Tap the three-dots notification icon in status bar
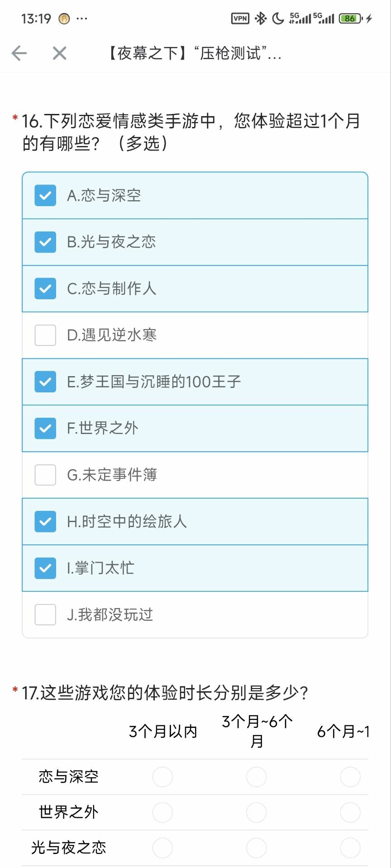Viewport: 391px width, 868px height. tap(82, 19)
